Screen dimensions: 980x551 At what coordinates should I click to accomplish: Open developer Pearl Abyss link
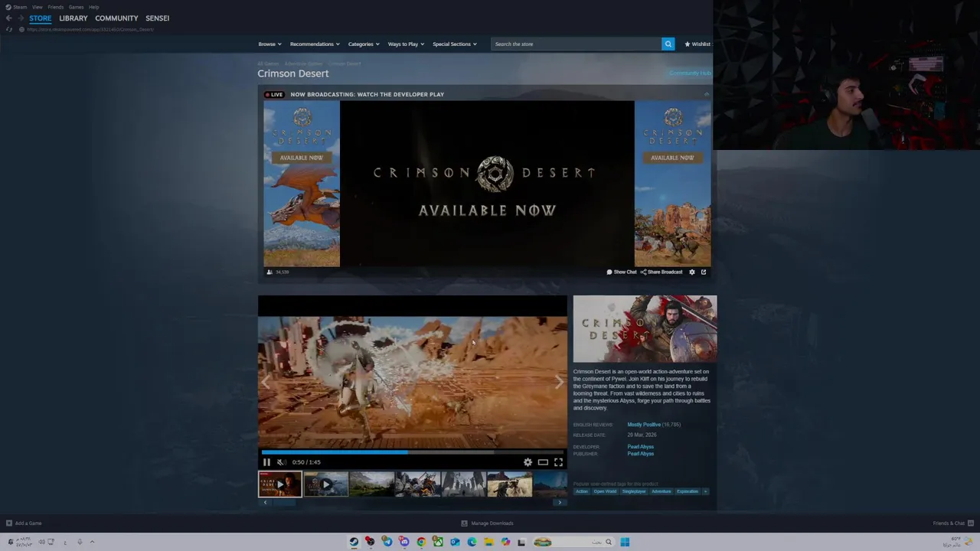(x=641, y=447)
